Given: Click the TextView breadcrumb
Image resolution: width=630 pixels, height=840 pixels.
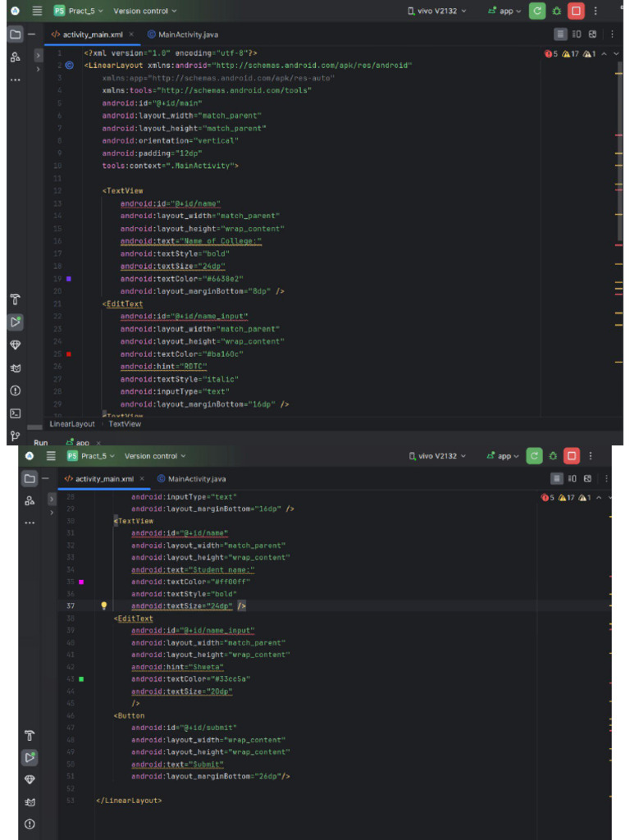Looking at the screenshot, I should (125, 424).
